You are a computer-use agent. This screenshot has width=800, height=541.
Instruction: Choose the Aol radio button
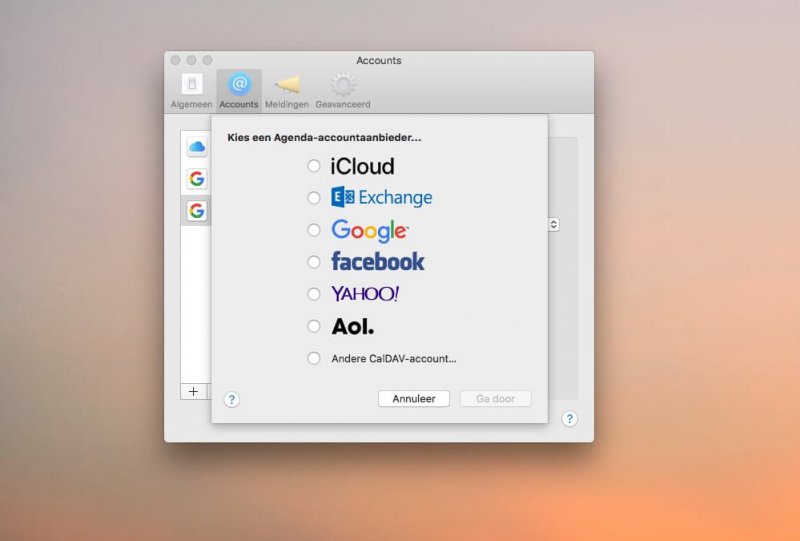click(314, 326)
